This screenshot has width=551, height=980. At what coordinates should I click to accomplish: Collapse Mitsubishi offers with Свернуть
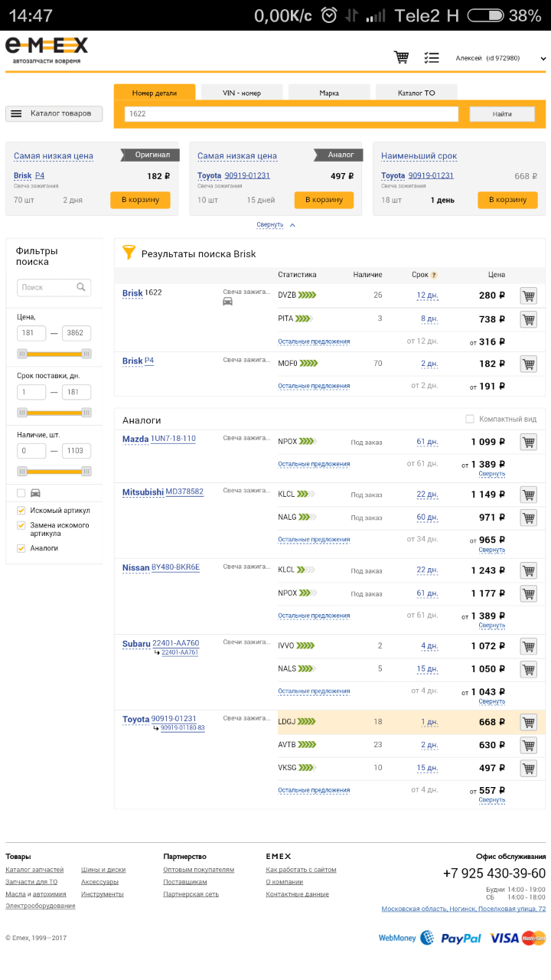coord(492,550)
